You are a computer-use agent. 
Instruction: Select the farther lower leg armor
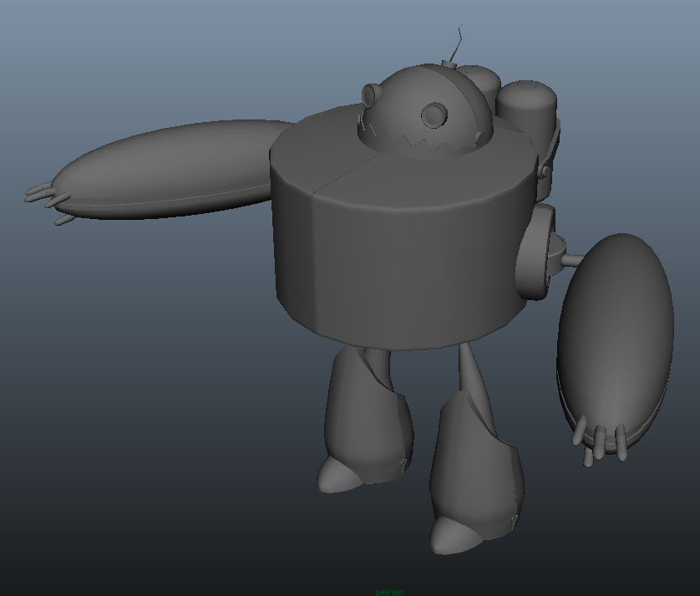point(368,415)
